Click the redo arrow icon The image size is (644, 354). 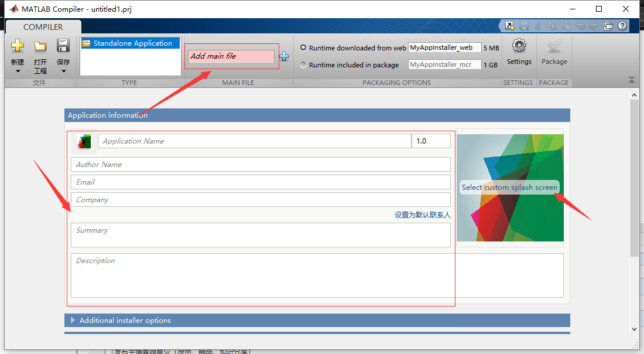[x=594, y=26]
